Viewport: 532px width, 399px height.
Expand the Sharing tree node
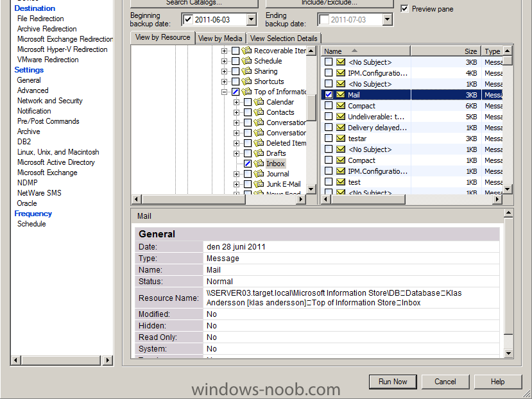[x=224, y=71]
